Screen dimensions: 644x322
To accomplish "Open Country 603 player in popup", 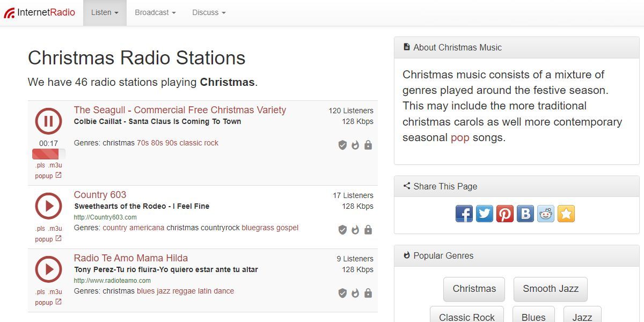I will coord(48,239).
